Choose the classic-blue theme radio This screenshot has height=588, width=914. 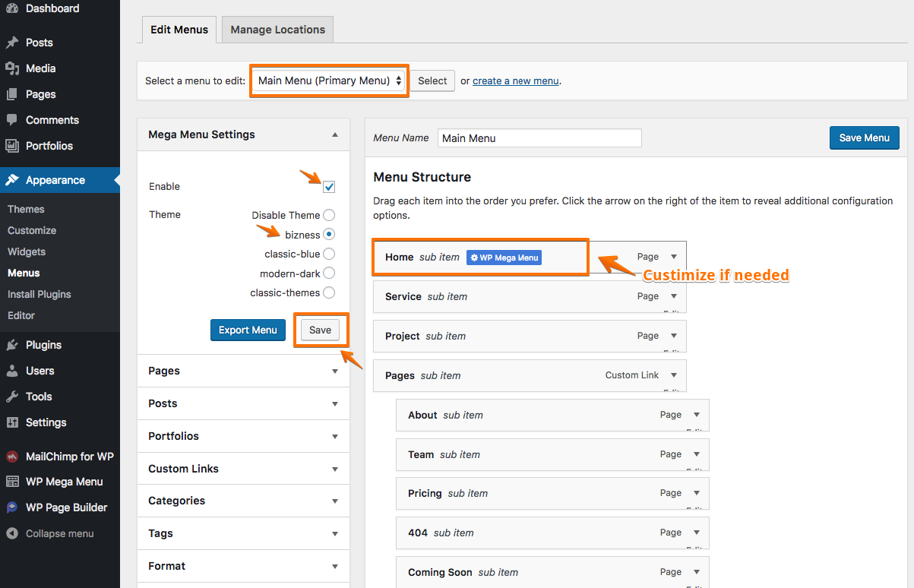pyautogui.click(x=329, y=254)
